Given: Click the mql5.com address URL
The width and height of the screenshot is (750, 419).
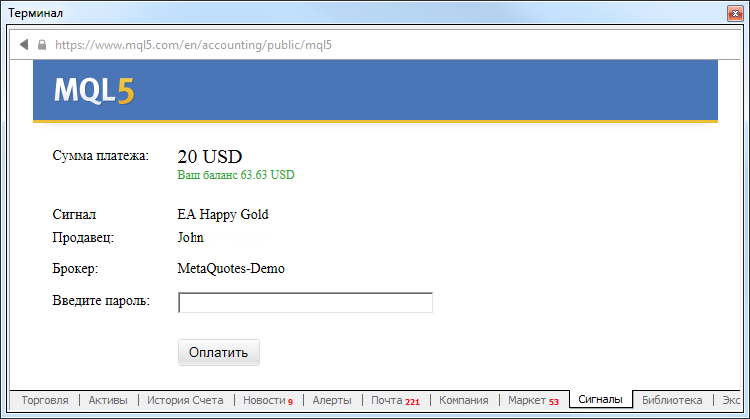Looking at the screenshot, I should click(x=193, y=45).
